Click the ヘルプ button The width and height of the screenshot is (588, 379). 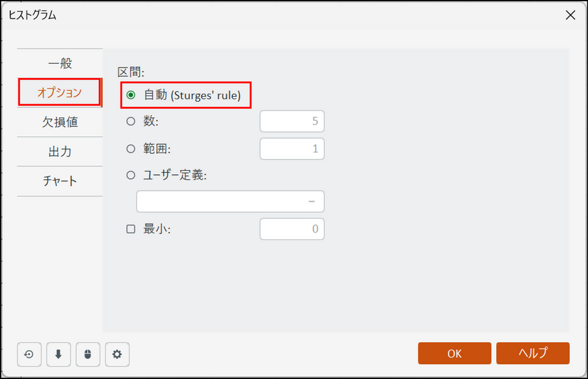tap(532, 353)
